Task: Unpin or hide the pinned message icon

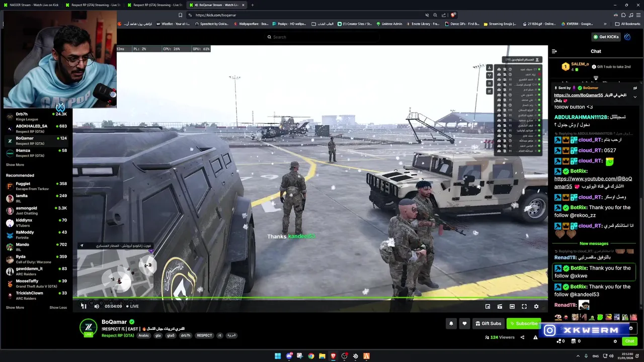Action: pos(635,88)
